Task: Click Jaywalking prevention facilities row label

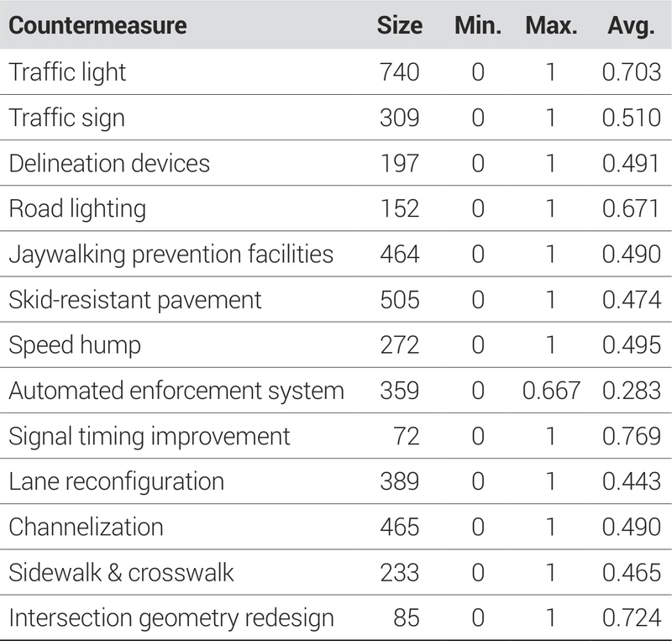Action: [171, 254]
